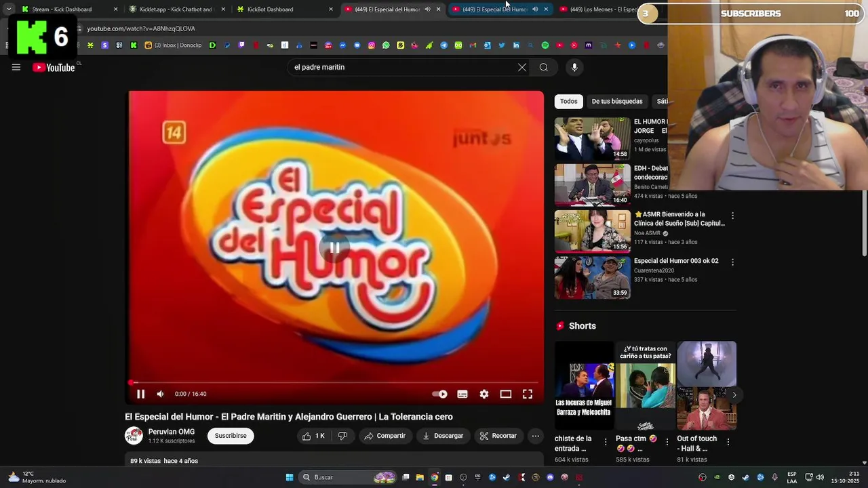Run the search with the magnifier button
The height and width of the screenshot is (488, 868).
click(x=544, y=67)
